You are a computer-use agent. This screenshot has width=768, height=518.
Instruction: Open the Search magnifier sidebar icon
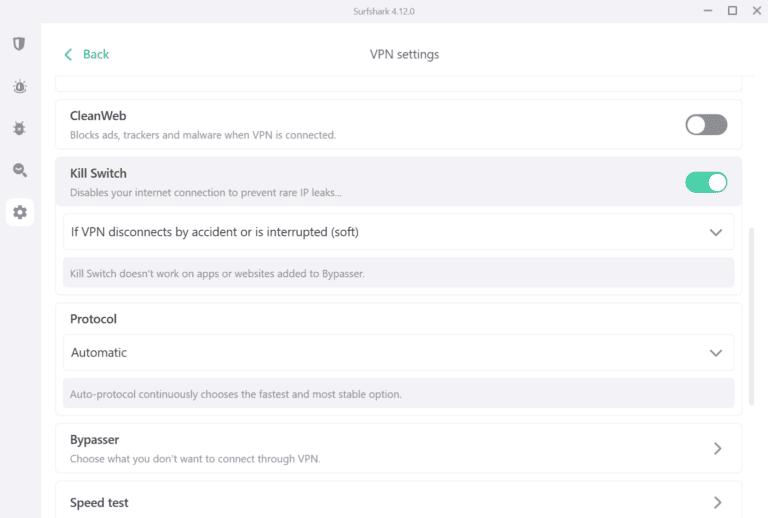[19, 171]
